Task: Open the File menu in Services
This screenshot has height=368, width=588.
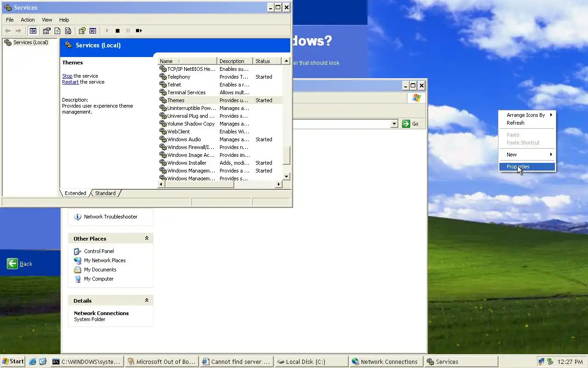Action: point(10,20)
